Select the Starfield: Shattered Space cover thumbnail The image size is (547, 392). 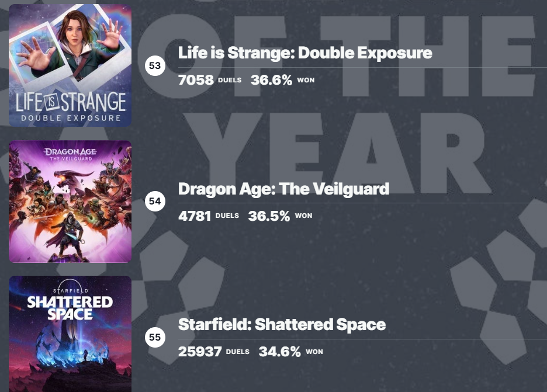[70, 334]
